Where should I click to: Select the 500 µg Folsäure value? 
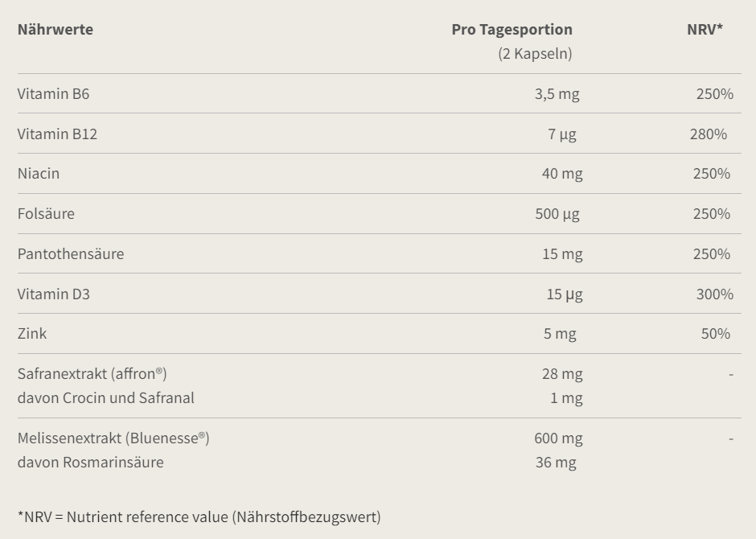557,214
